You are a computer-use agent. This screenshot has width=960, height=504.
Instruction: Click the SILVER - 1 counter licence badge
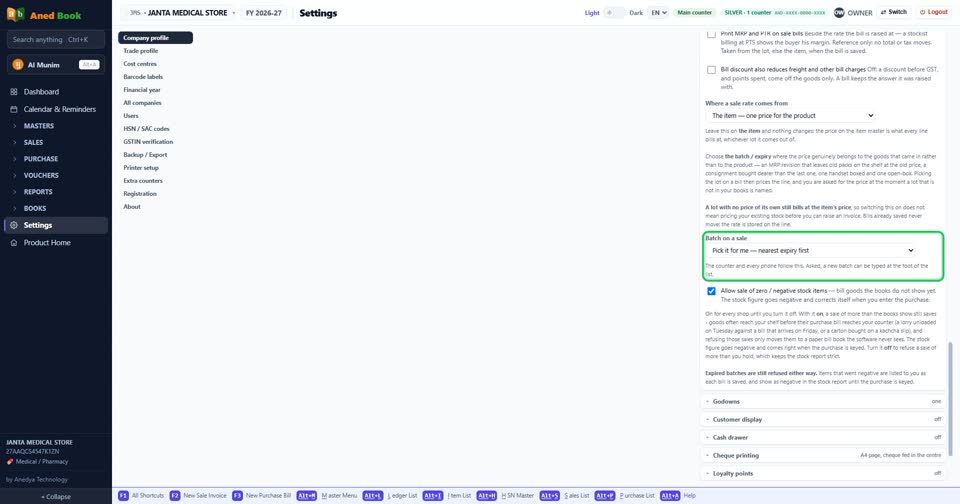774,12
